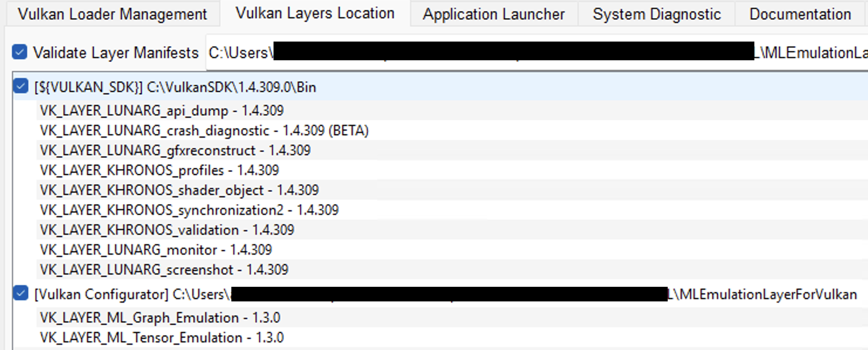Image resolution: width=868 pixels, height=350 pixels.
Task: Switch to the Application Launcher tab
Action: 494,14
